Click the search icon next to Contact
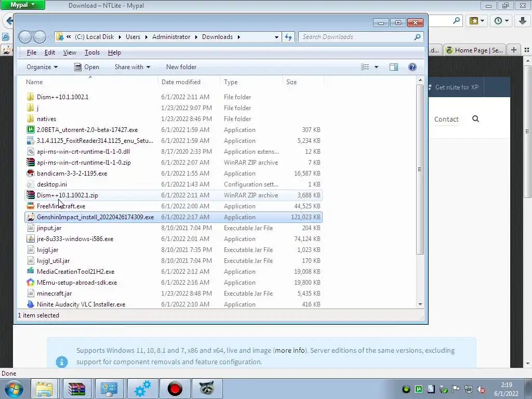The height and width of the screenshot is (399, 532). pos(476,119)
